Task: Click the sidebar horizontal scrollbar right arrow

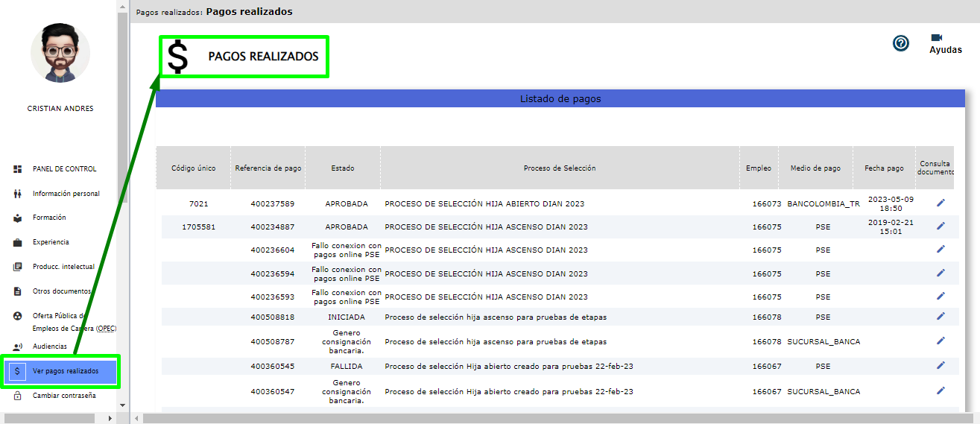Action: 110,418
